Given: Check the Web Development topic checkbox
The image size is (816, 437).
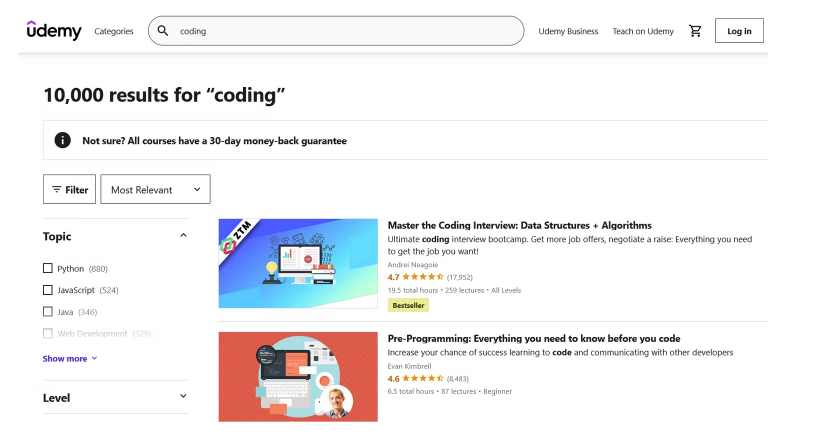Looking at the screenshot, I should [x=47, y=333].
